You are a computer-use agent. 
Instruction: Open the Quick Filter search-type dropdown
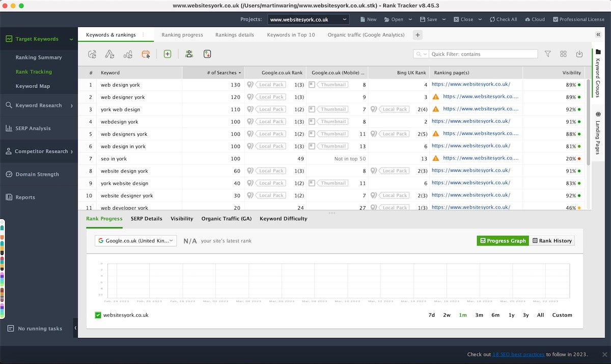(422, 54)
